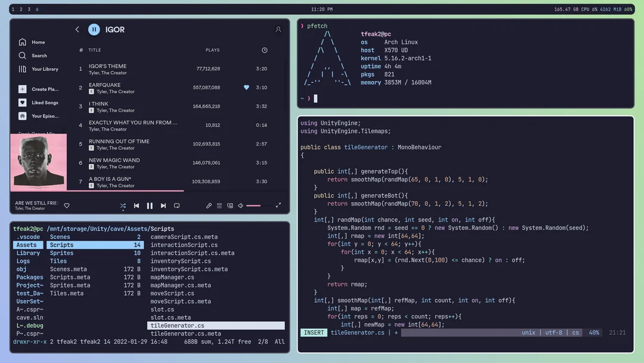Open the lyrics view via microphone icon
Screen dimensions: 644x363
[209, 205]
